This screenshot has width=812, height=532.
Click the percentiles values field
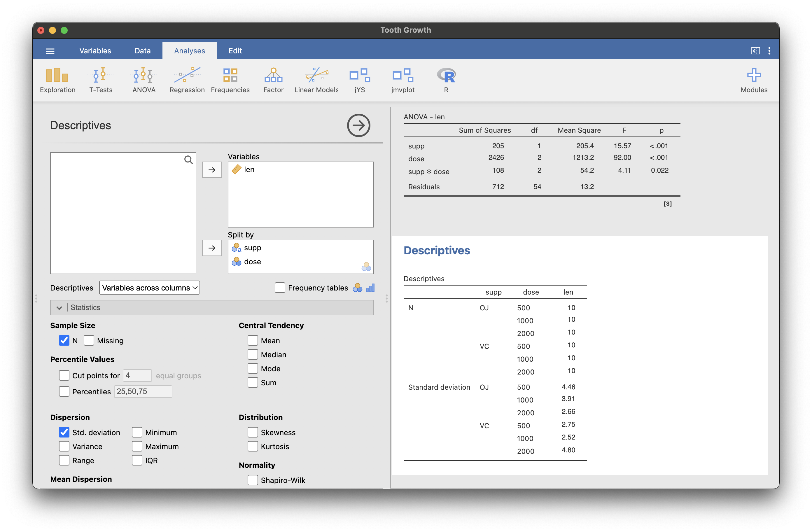[143, 391]
